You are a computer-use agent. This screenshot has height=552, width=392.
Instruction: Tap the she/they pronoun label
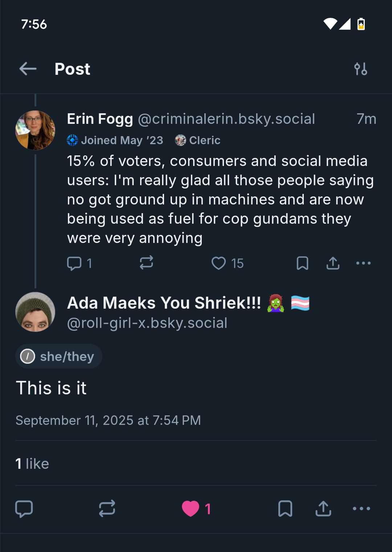(x=59, y=356)
